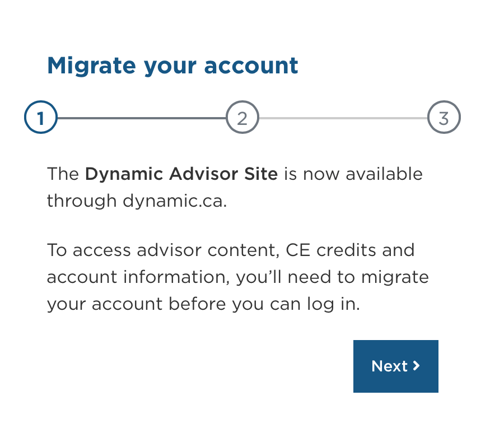Click the middle step circle numbered 2

242,117
